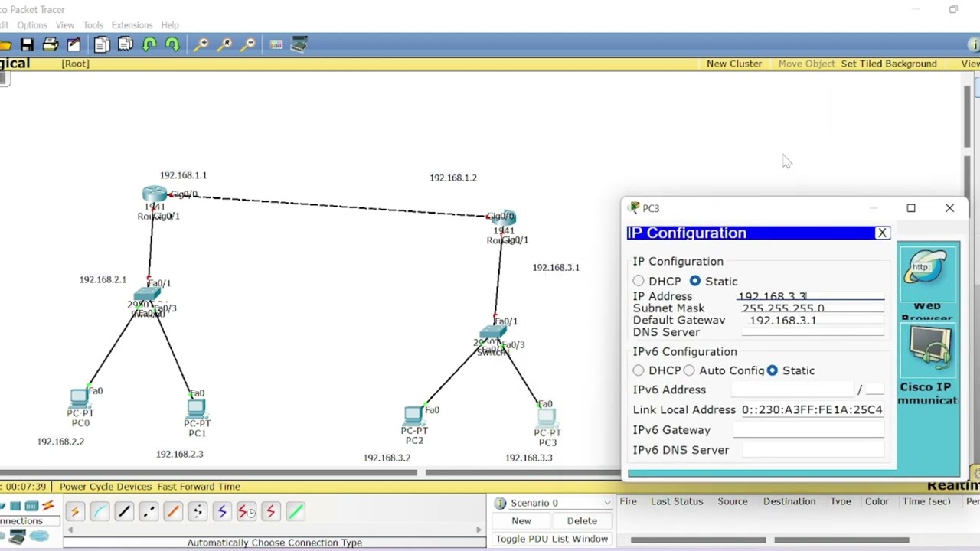
Task: Select the DHCP radio under IPv6 Configuration
Action: [639, 370]
